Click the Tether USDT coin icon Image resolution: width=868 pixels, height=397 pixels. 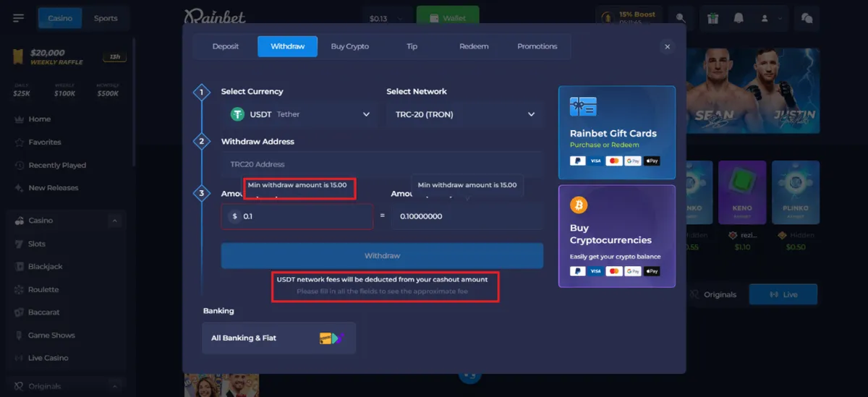coord(237,114)
